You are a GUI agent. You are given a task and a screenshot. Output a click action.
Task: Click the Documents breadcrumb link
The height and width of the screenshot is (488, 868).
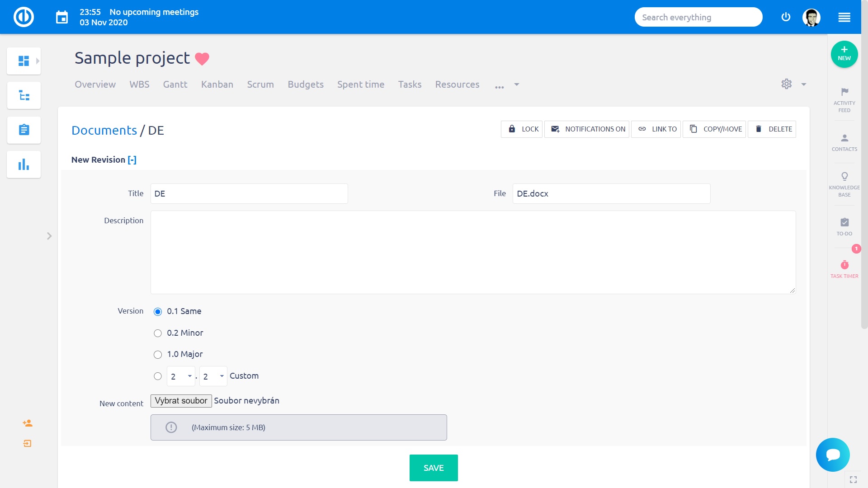[x=104, y=130]
